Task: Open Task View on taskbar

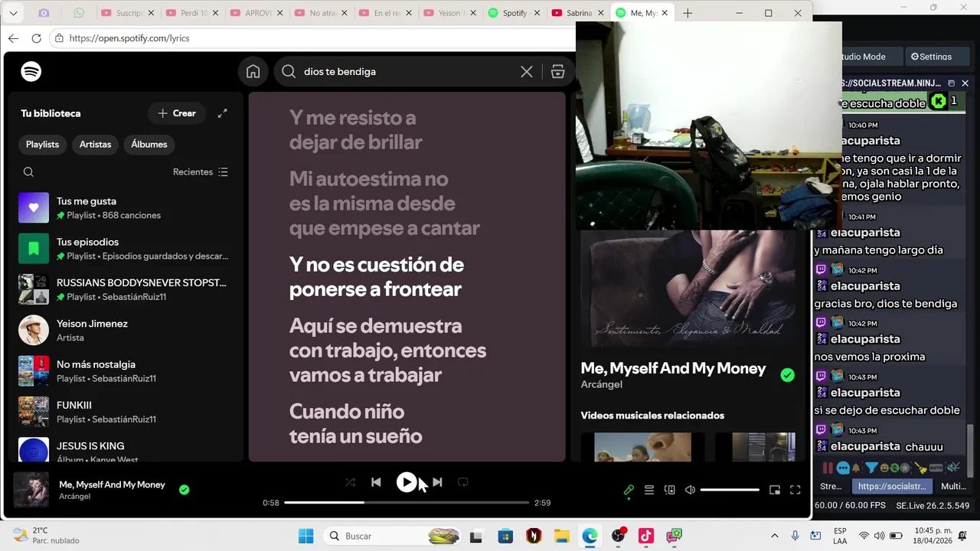Action: [x=476, y=536]
